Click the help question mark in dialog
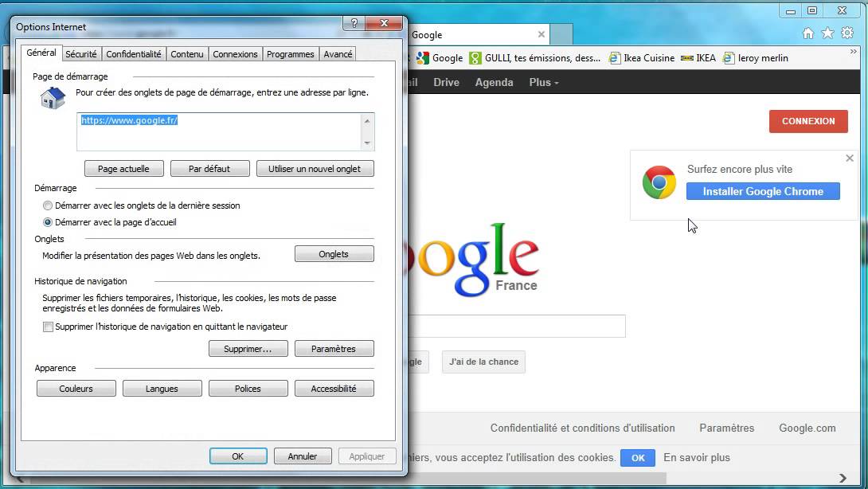This screenshot has height=489, width=868. pos(354,23)
